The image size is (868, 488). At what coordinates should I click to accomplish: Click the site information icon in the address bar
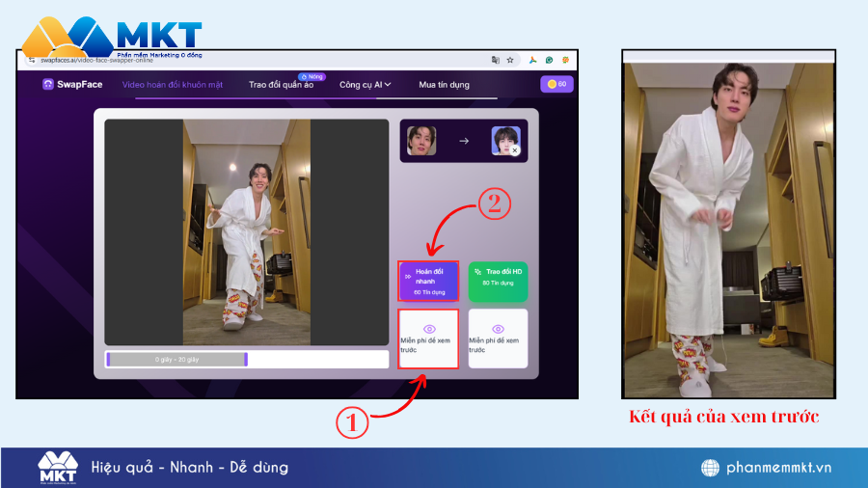tap(32, 60)
